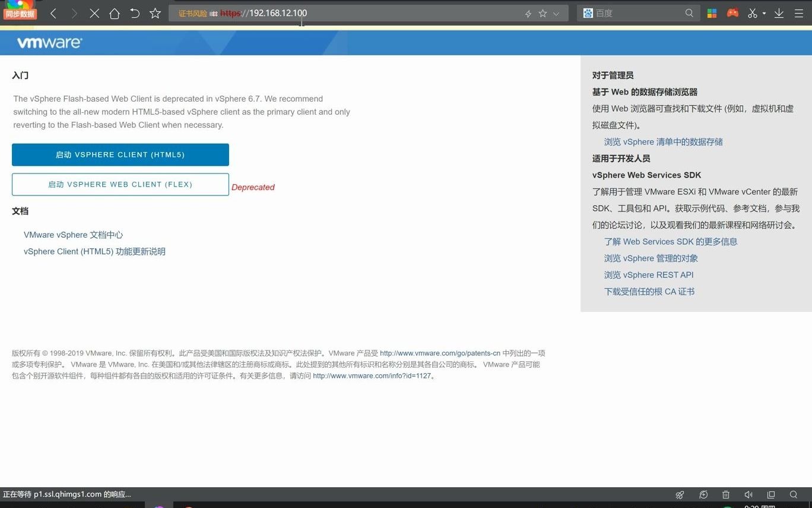Go back to the previous page
Screen dimensions: 812x508
(x=53, y=13)
